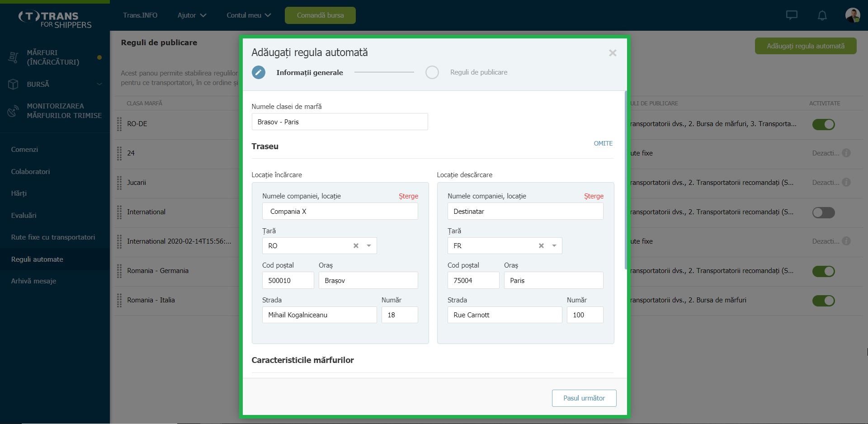868x424 pixels.
Task: Click the International 2020-02-14T15:56 row name
Action: (x=179, y=241)
